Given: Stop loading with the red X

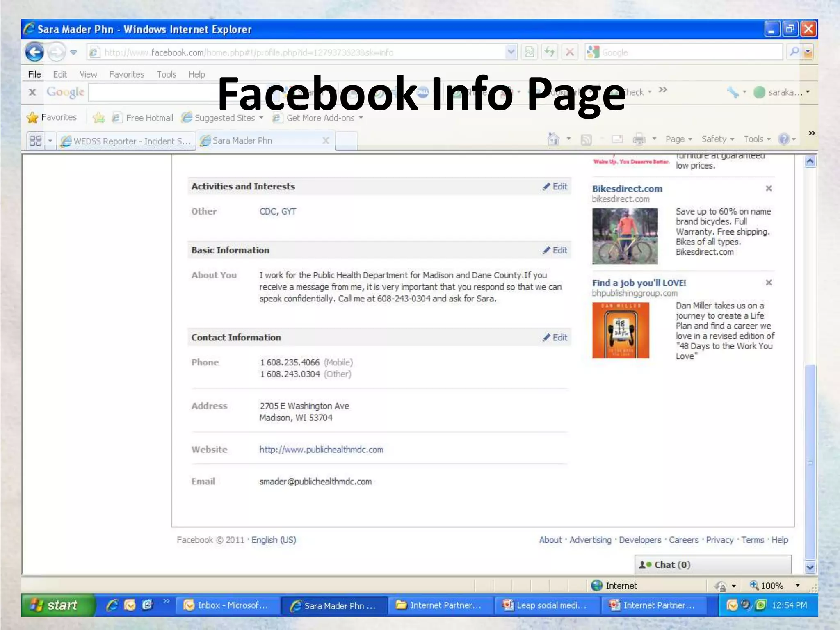Looking at the screenshot, I should (x=570, y=52).
